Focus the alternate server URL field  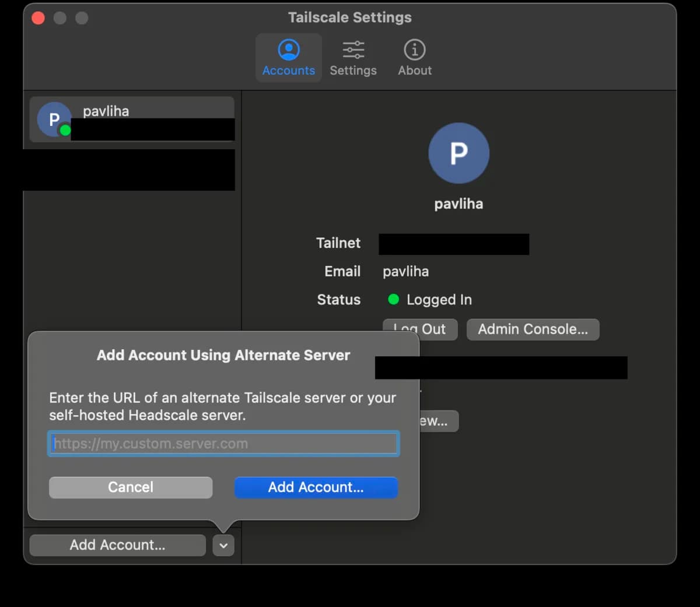click(x=223, y=444)
